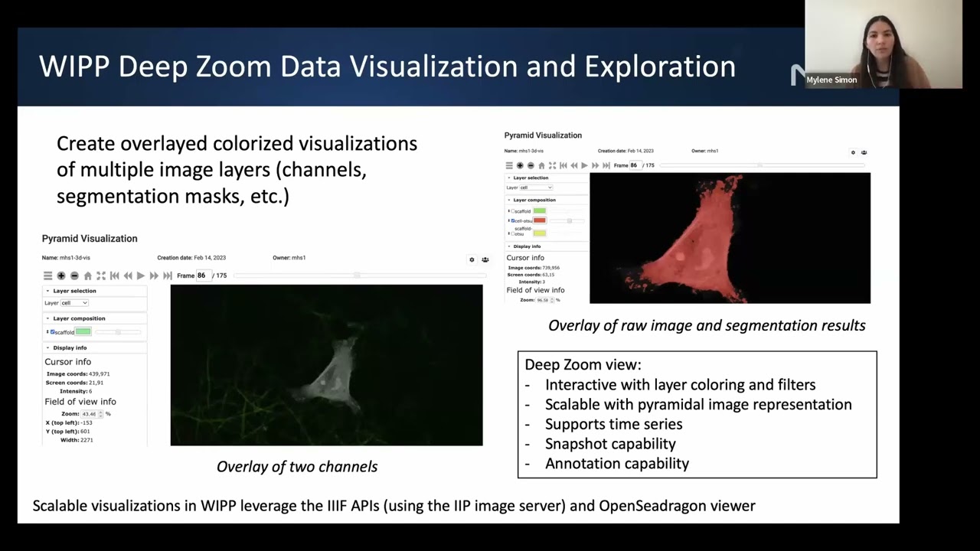Click the red cell-otsu color swatch
This screenshot has width=980, height=551.
(x=540, y=220)
